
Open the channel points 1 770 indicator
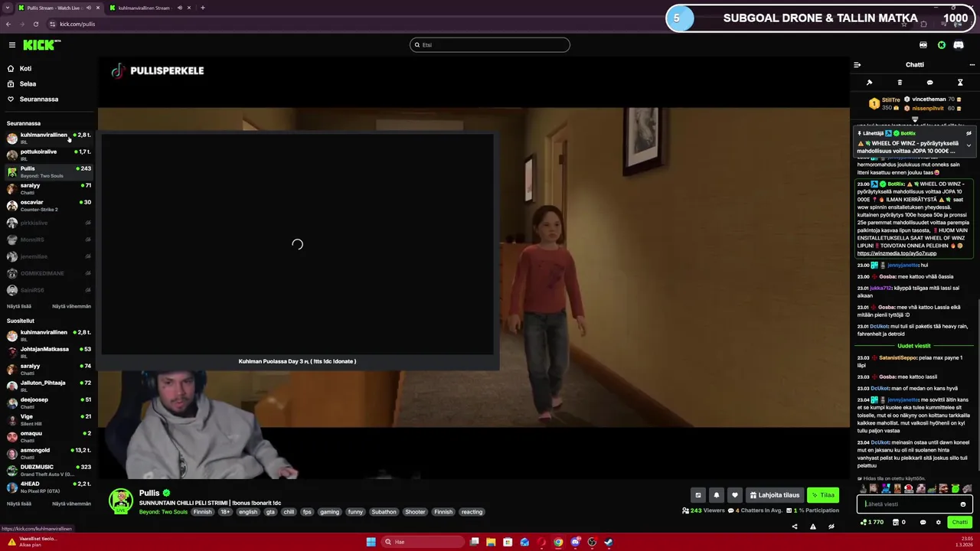point(872,522)
